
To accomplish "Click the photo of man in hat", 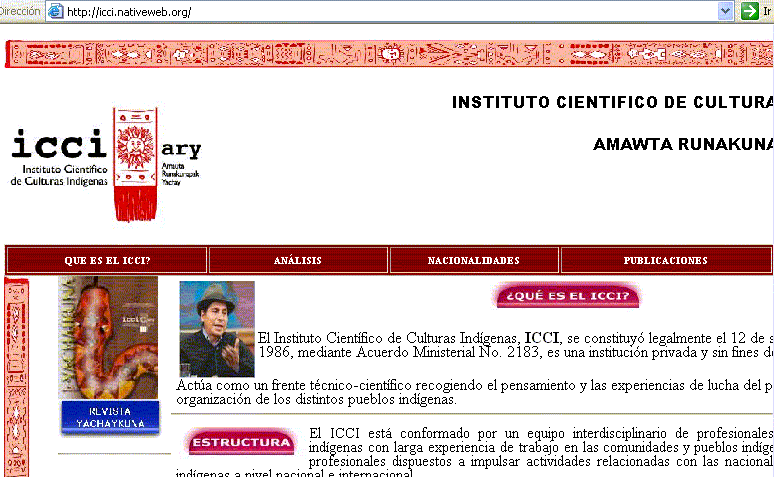I will pos(217,329).
